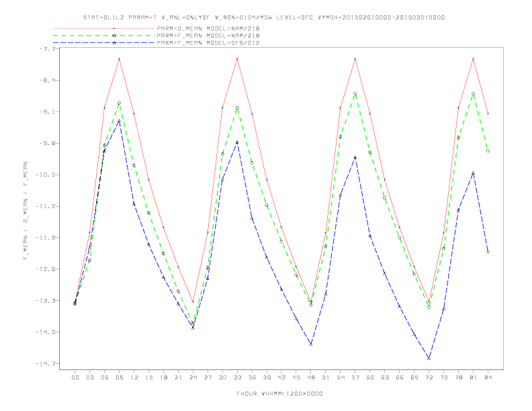
Task: Click the blue triangle marker at hour 84
Action: [488, 252]
